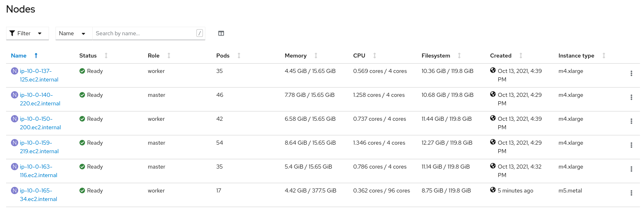Open kebab menu for ip-10-0-163-116 node
The image size is (644, 216).
[631, 169]
